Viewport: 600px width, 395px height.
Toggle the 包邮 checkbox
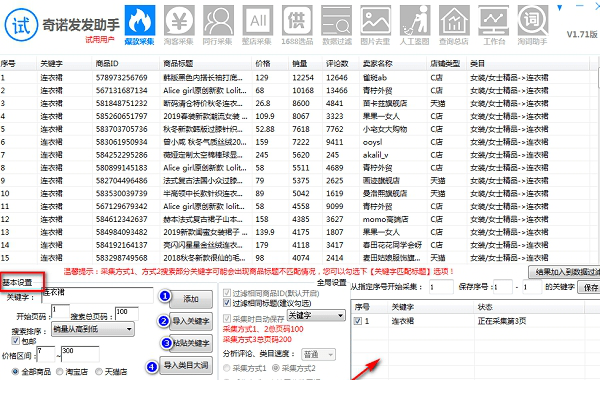click(16, 341)
